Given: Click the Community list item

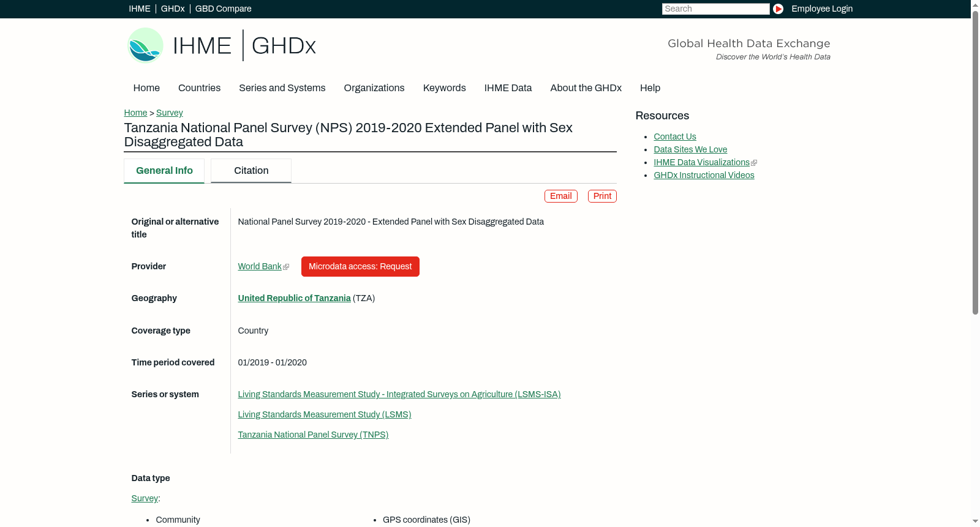Looking at the screenshot, I should coord(178,520).
